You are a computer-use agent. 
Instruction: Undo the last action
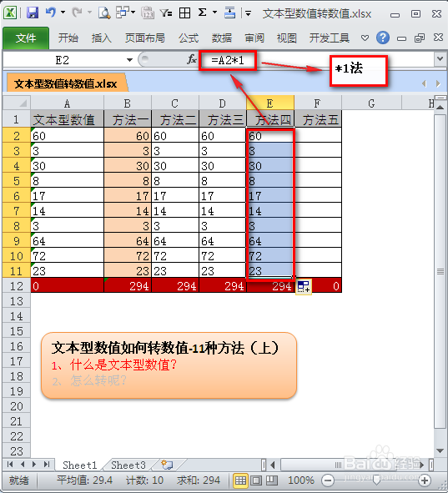50,13
